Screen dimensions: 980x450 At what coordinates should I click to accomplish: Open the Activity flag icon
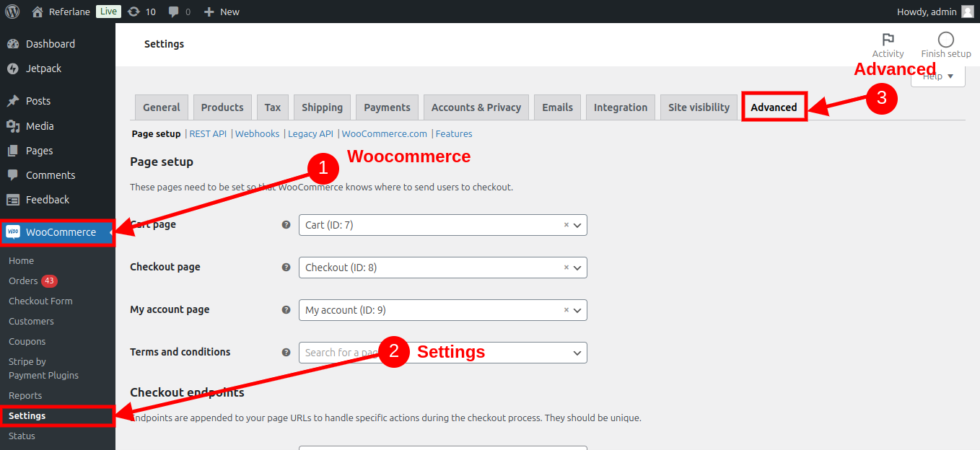(888, 40)
